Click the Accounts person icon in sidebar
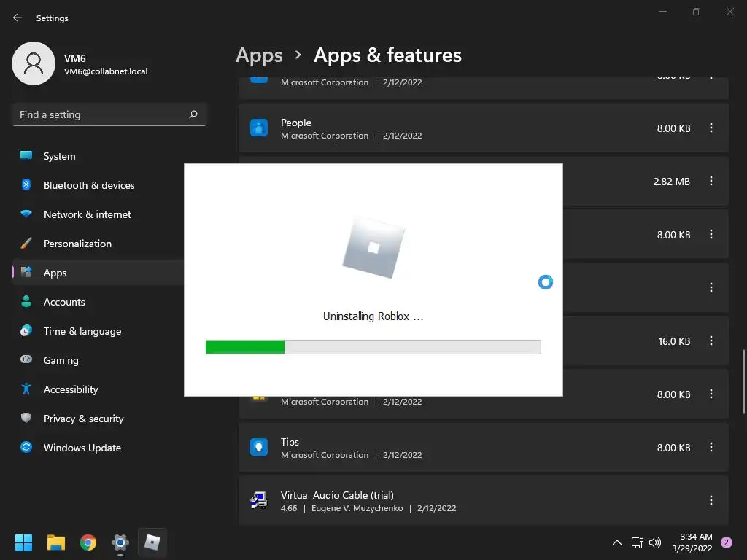Screen dimensions: 747x560 click(26, 301)
